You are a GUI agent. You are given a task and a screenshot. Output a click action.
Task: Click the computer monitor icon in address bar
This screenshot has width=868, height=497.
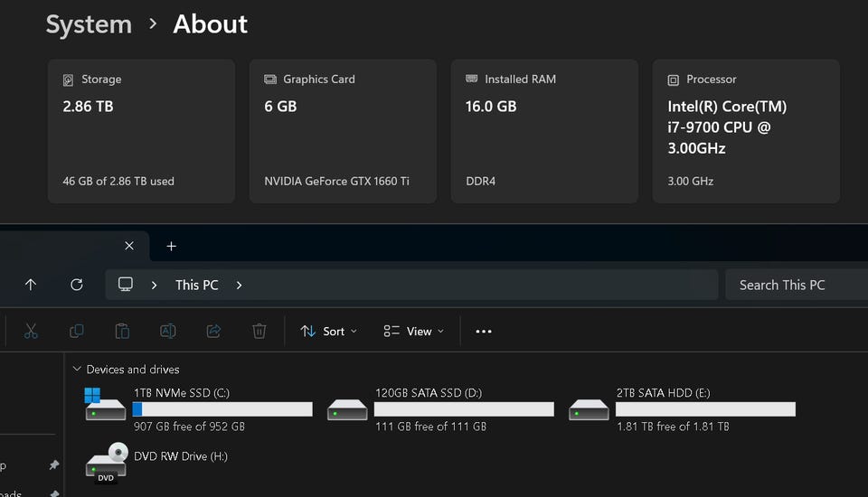[126, 285]
